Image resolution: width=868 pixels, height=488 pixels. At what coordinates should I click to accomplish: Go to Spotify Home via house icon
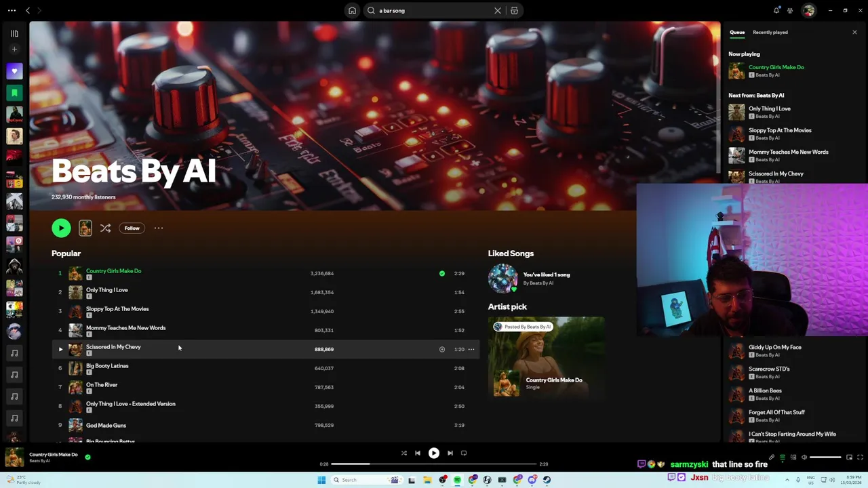(x=352, y=11)
